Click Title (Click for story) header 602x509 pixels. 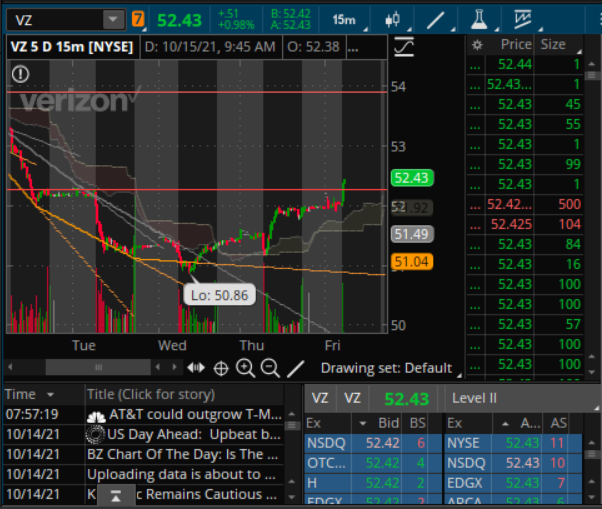[151, 395]
